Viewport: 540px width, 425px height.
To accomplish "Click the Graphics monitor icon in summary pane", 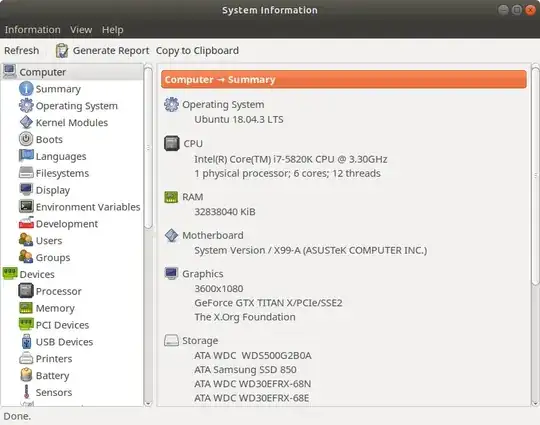I will (171, 273).
